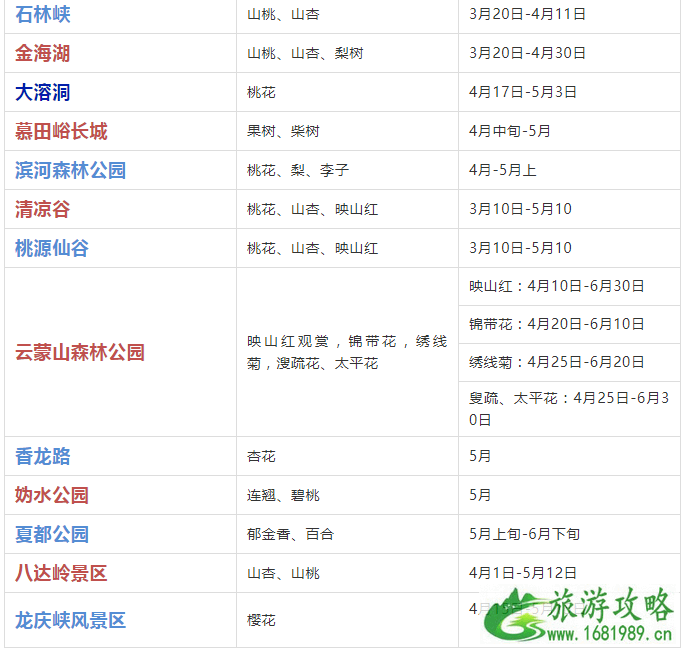684x649 pixels.
Task: Open the 金海湖 link
Action: click(43, 53)
